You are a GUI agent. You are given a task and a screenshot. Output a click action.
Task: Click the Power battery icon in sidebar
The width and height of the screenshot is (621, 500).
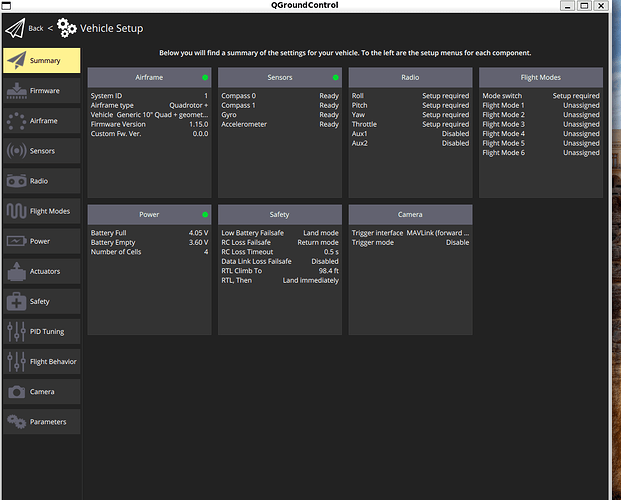pyautogui.click(x=17, y=241)
